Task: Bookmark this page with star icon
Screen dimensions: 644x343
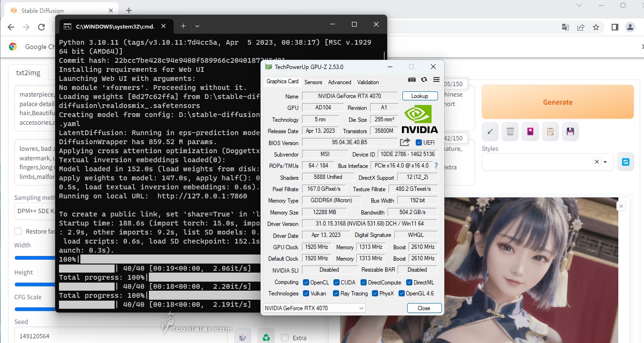Action: pos(596,27)
